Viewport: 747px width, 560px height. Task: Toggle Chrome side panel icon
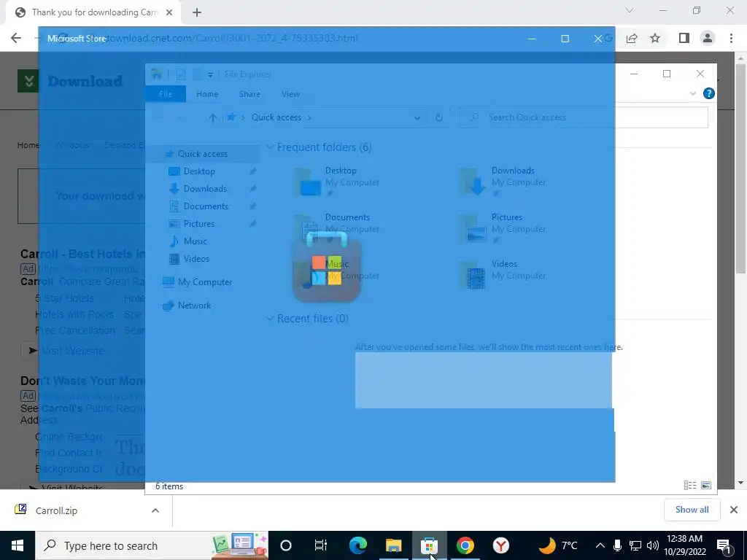point(684,38)
